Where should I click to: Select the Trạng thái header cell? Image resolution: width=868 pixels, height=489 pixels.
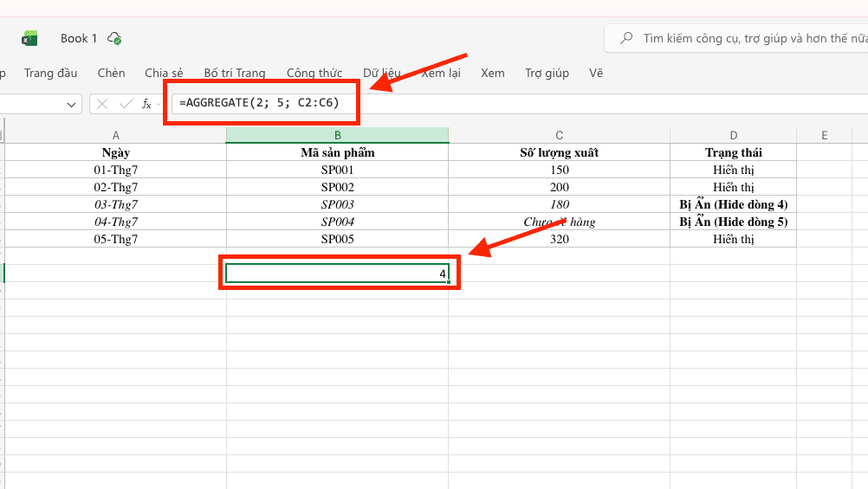[734, 152]
